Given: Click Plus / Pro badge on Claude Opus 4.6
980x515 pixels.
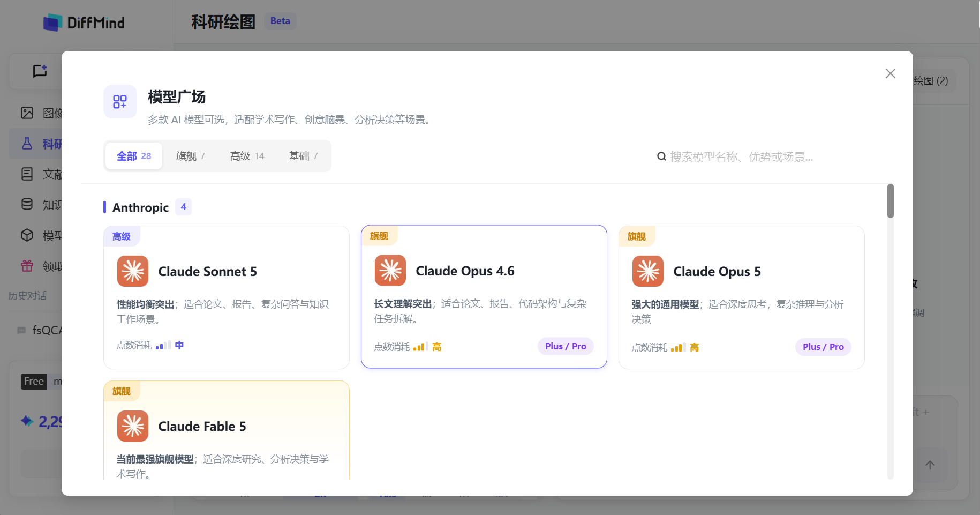Looking at the screenshot, I should (x=566, y=346).
